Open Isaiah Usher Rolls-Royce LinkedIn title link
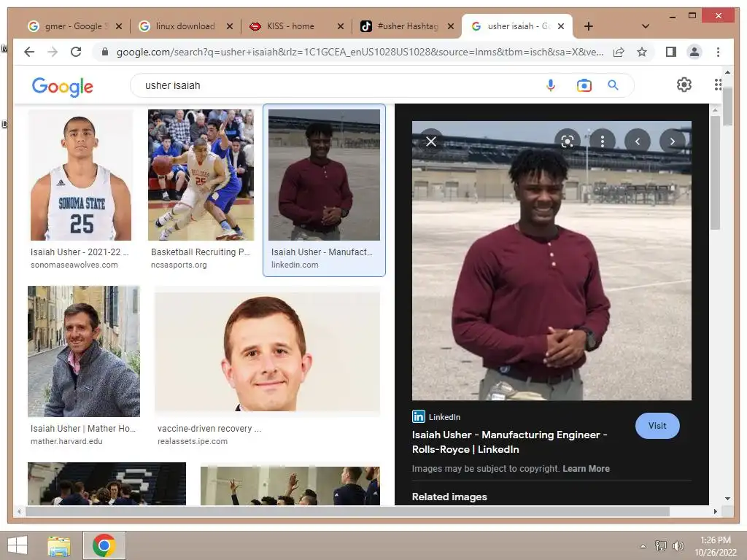Screen dimensions: 747x560 509,442
